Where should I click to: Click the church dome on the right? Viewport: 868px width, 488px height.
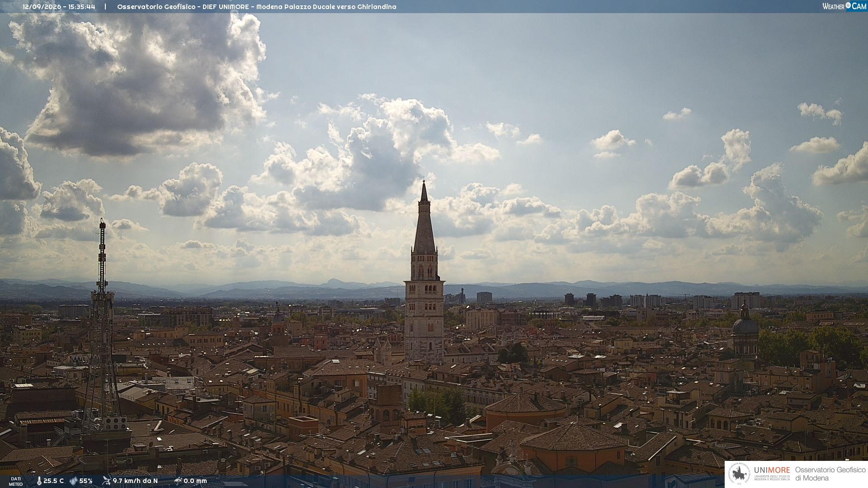[745, 324]
